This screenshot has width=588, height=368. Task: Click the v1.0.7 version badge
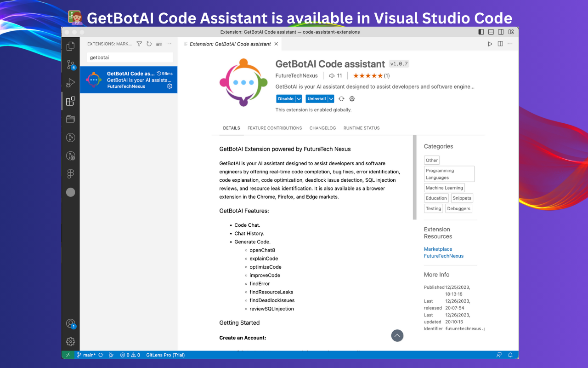click(399, 64)
